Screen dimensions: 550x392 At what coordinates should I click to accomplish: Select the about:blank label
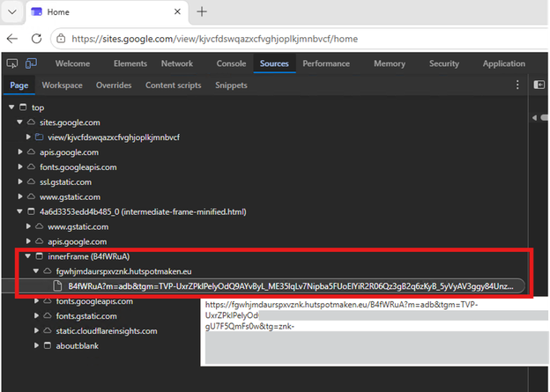click(78, 345)
